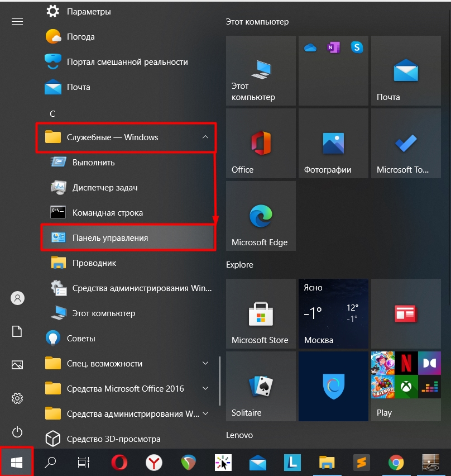451x476 pixels.
Task: Click Skype icon in tile folder
Action: [357, 47]
